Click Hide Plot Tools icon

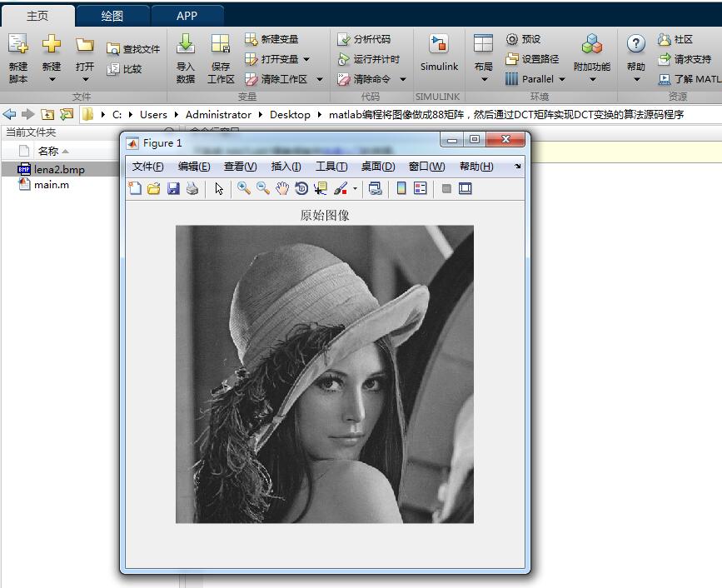click(446, 188)
